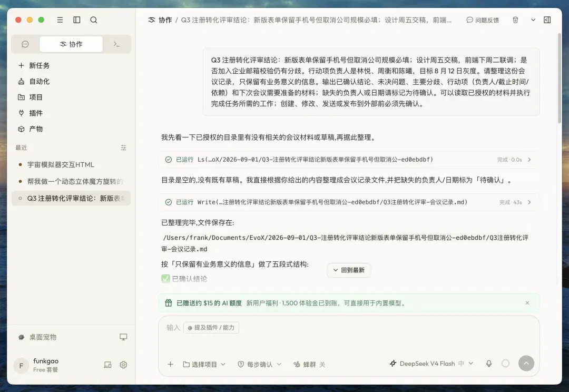Open the recent list filter icon
The height and width of the screenshot is (392, 569).
(123, 148)
